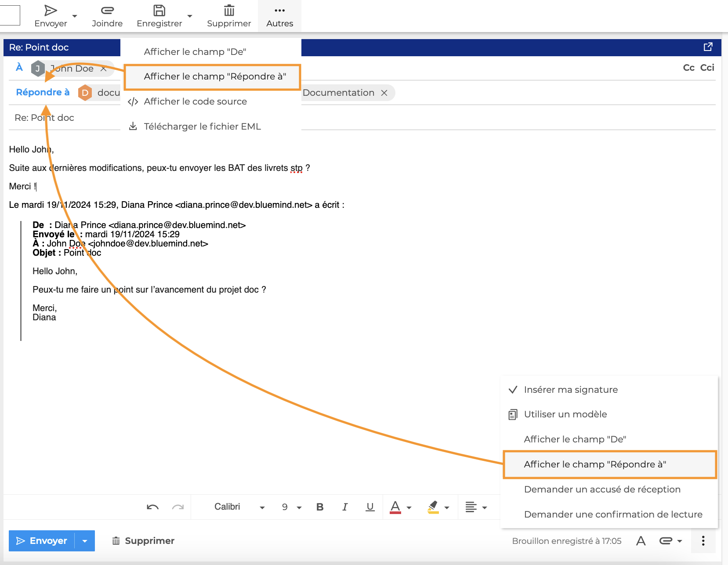Open the yellow highlight color picker

(447, 507)
